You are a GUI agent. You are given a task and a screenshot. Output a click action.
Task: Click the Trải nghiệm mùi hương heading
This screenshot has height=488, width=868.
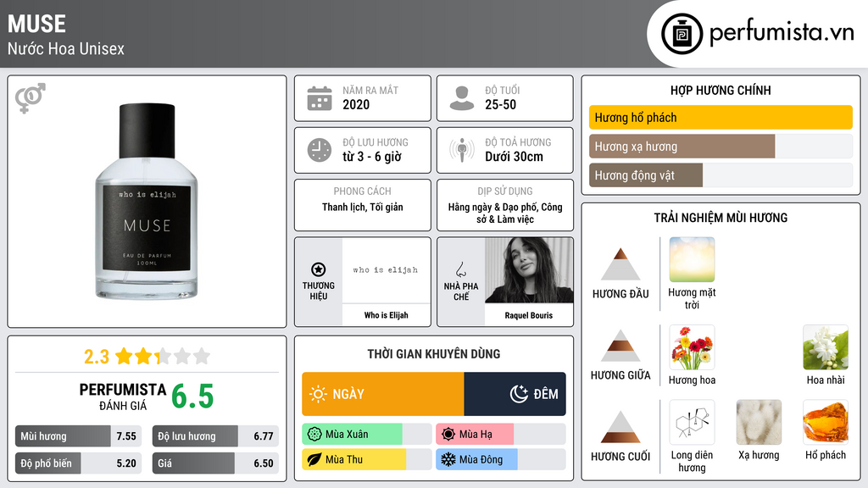(x=721, y=218)
